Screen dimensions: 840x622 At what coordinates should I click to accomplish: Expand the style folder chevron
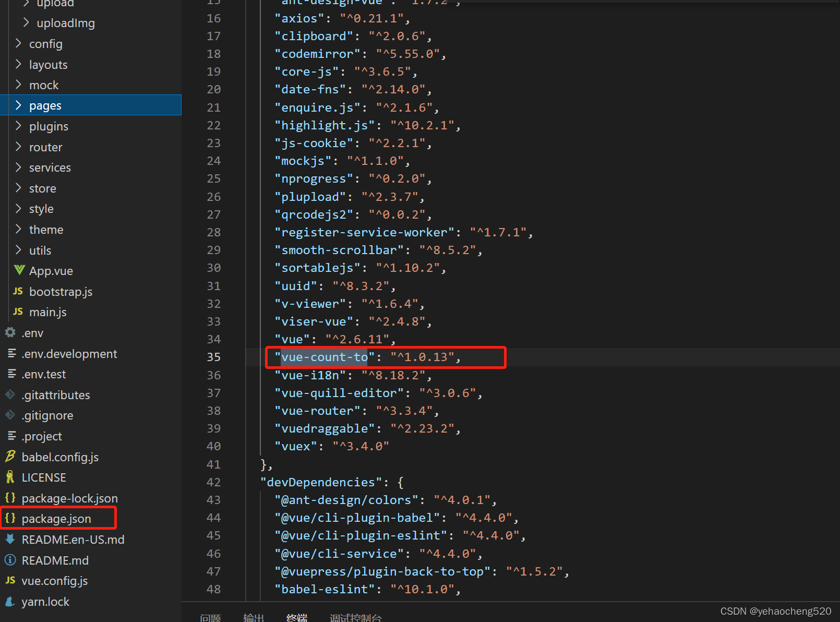coord(19,209)
